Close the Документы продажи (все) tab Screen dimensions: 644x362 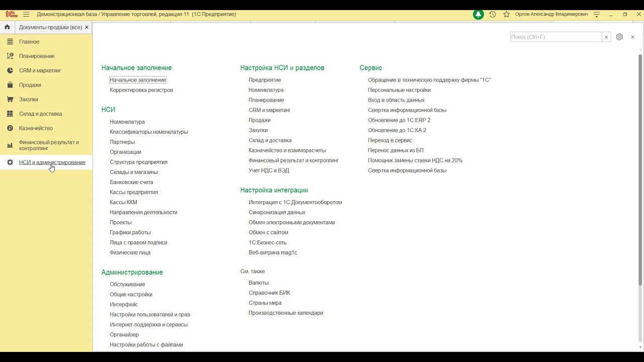(x=87, y=27)
